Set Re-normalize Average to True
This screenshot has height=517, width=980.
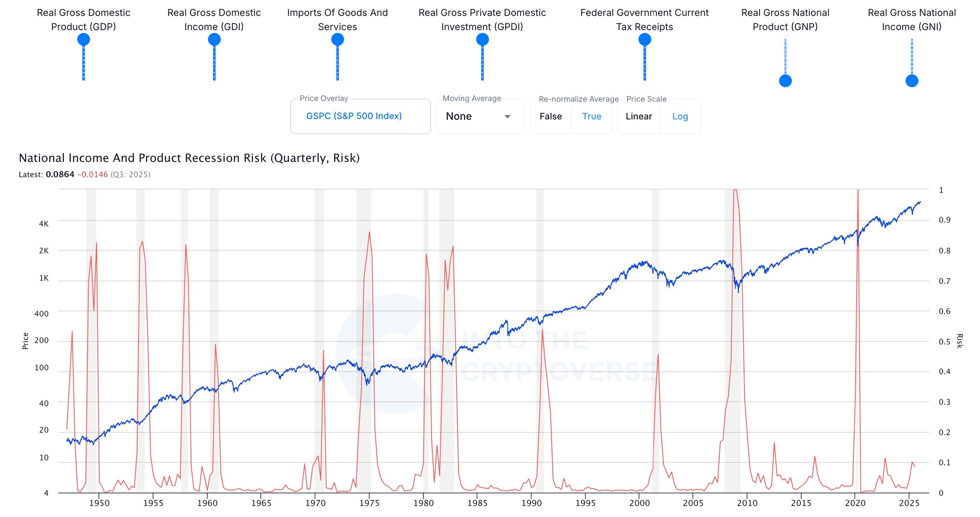click(x=592, y=116)
